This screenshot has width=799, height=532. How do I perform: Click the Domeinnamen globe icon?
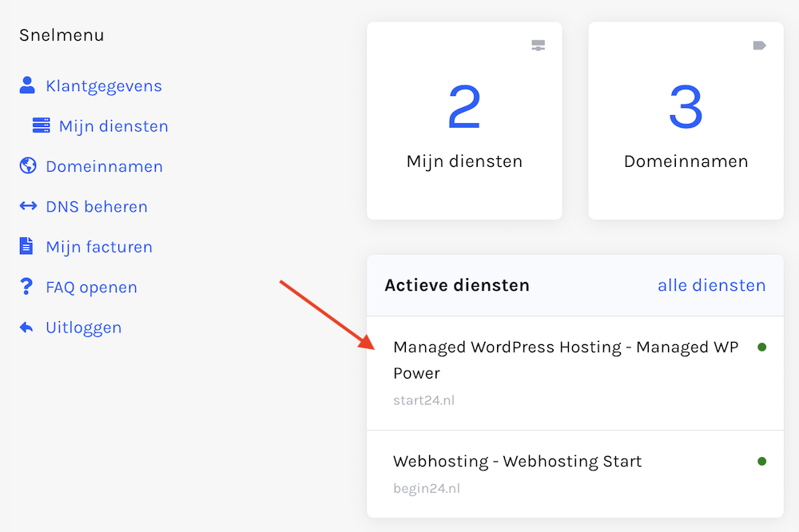pos(26,166)
